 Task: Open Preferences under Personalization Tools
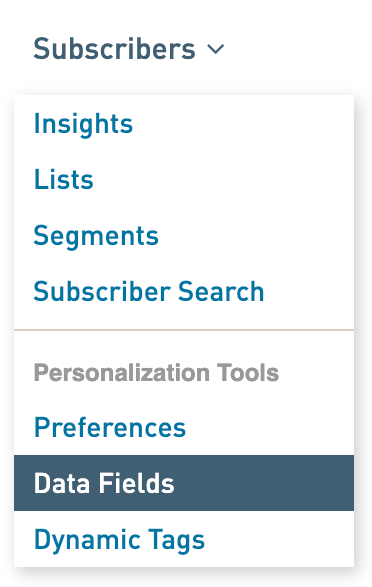[110, 428]
